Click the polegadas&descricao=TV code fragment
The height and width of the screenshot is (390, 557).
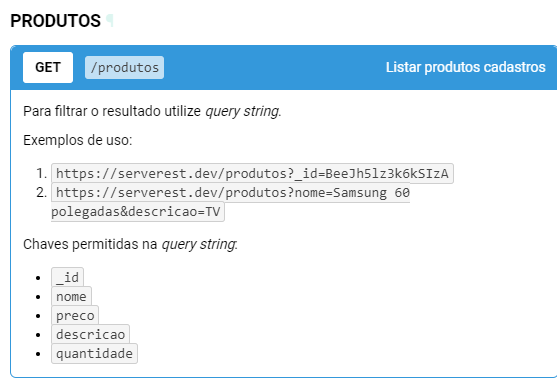click(x=138, y=212)
